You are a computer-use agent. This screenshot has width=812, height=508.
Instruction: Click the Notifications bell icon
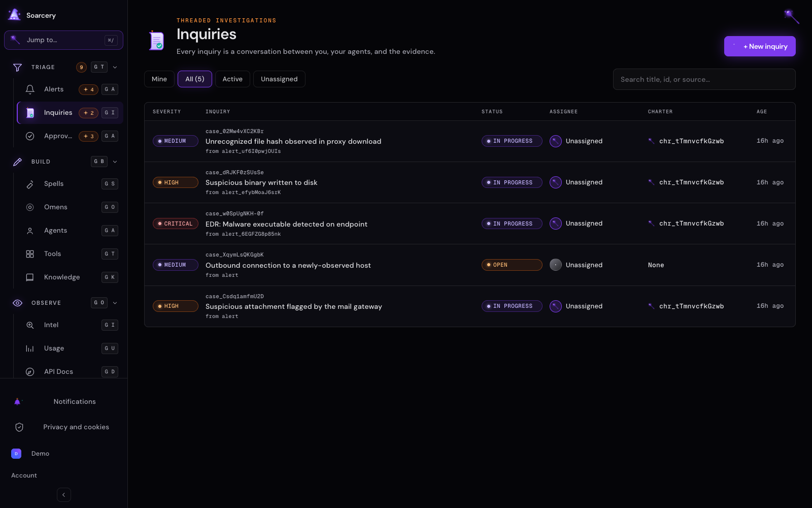point(18,401)
